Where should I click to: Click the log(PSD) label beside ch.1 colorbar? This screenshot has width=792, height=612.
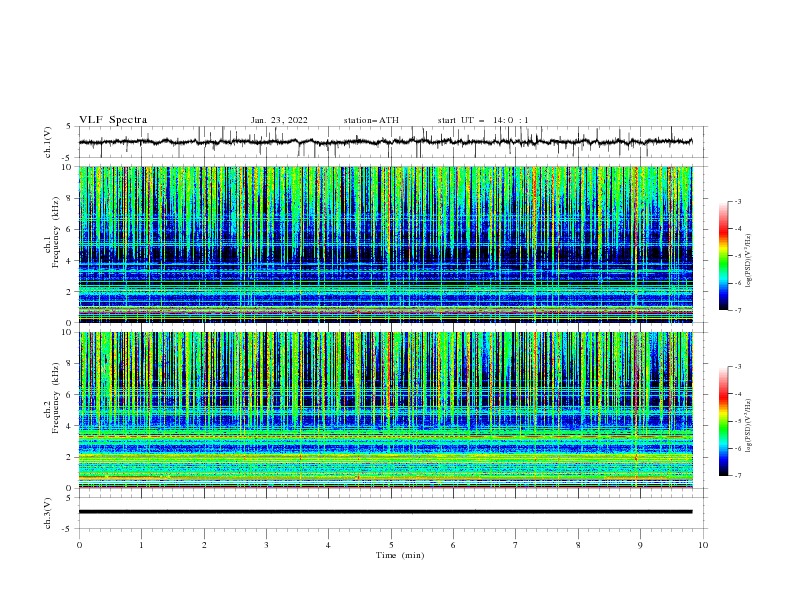coord(749,261)
